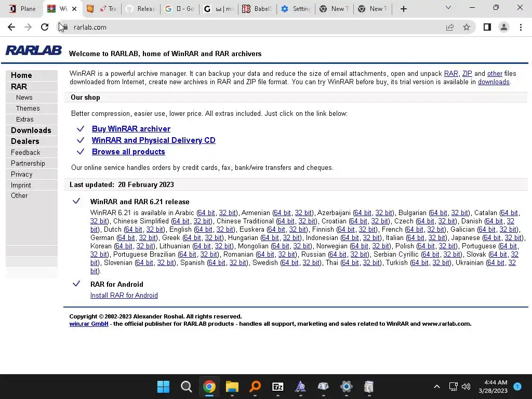This screenshot has width=532, height=399.
Task: Download German 64 bit WinRAR
Action: pos(126,238)
